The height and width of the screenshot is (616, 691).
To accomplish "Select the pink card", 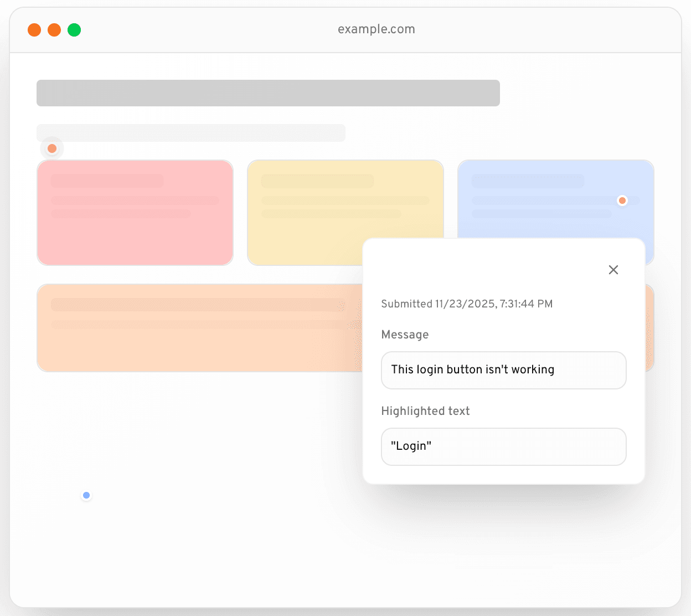I will [x=135, y=233].
